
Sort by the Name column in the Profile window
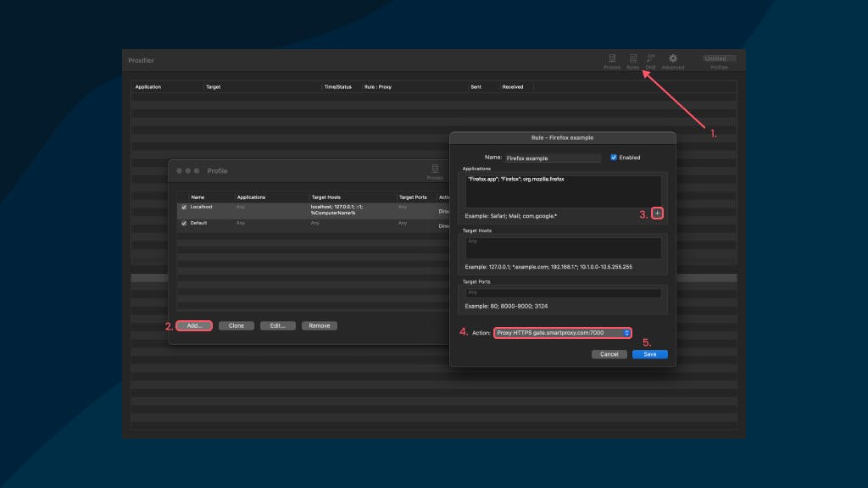[x=198, y=197]
